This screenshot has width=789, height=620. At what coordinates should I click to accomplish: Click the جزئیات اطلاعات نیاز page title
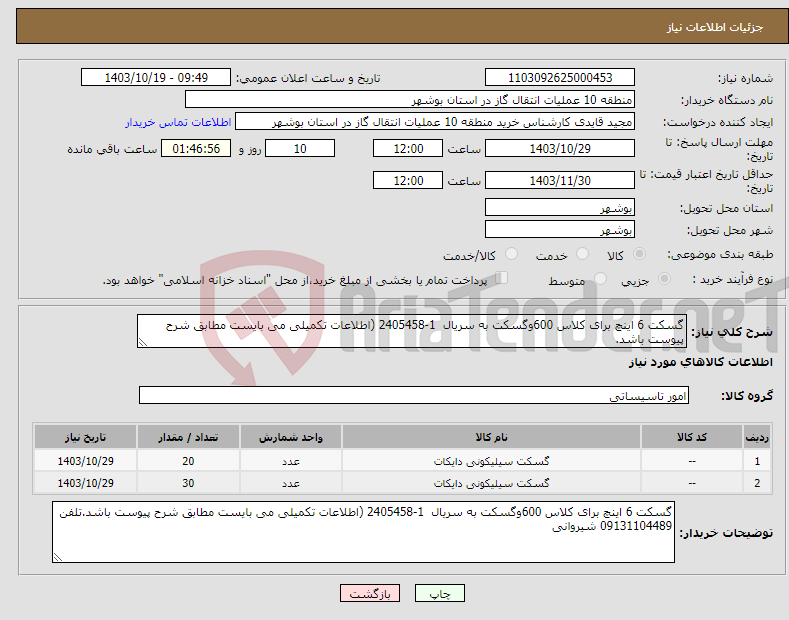pyautogui.click(x=715, y=27)
